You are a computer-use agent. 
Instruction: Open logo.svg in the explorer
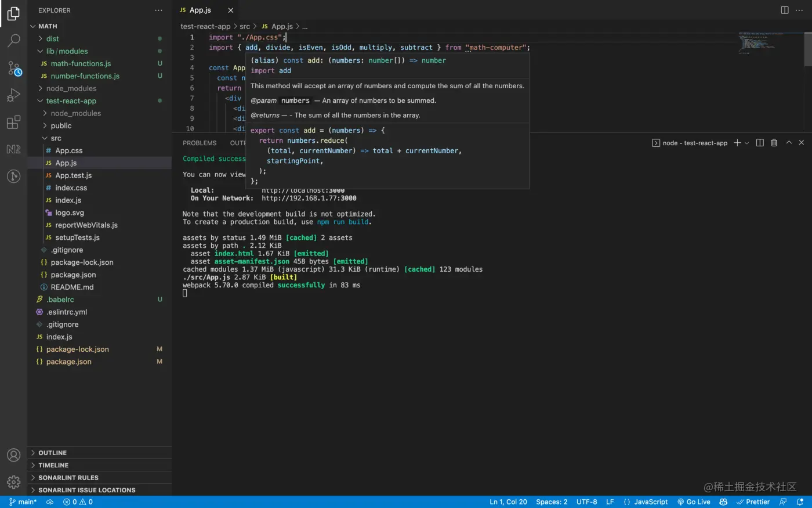(99, 213)
